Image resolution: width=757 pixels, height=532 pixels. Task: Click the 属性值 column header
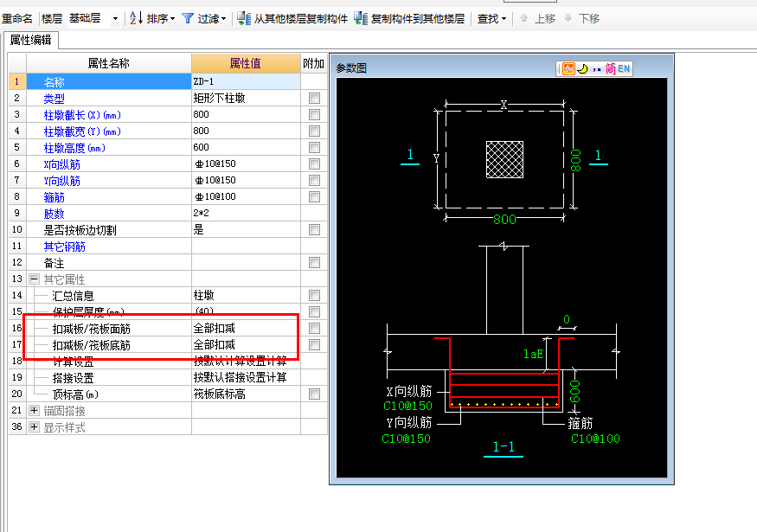point(246,63)
